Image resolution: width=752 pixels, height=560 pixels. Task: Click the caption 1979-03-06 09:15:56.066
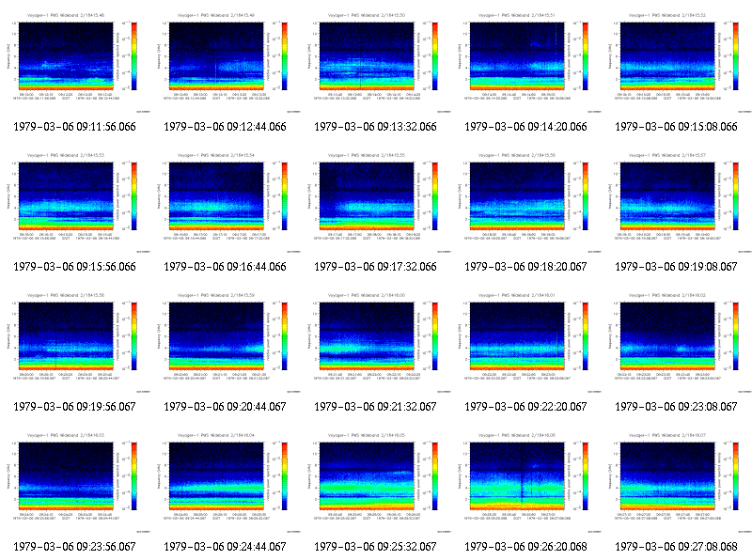pos(75,267)
